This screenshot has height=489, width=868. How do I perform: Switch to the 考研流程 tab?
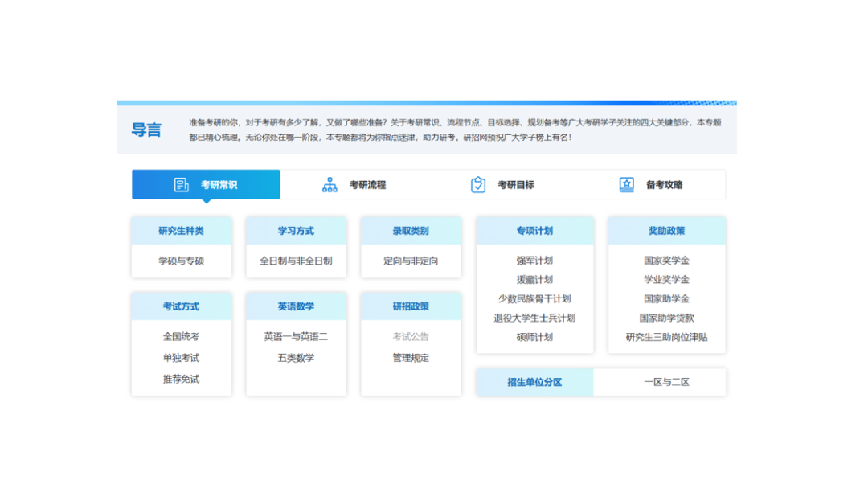[x=367, y=185]
